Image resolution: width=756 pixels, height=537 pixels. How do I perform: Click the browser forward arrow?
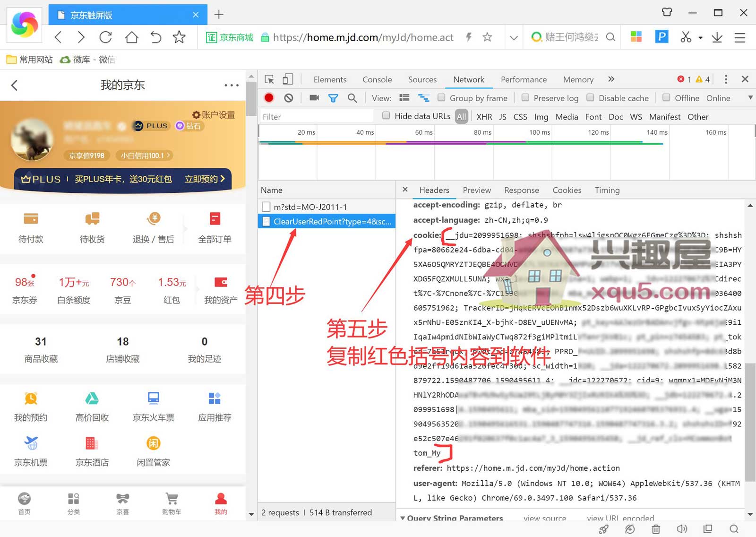tap(81, 37)
